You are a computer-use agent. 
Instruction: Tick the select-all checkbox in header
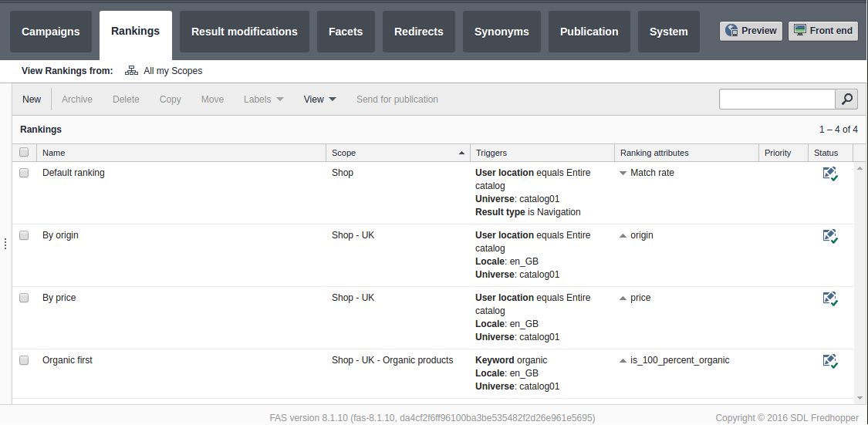click(24, 152)
